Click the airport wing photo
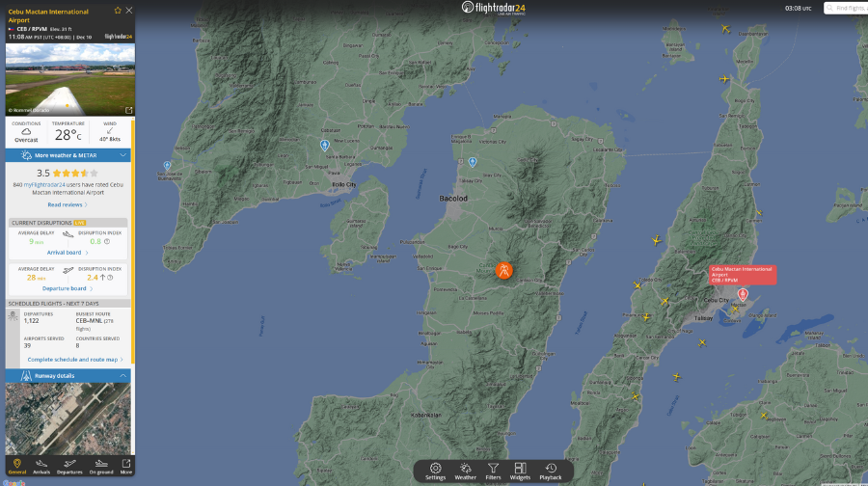 [70, 80]
